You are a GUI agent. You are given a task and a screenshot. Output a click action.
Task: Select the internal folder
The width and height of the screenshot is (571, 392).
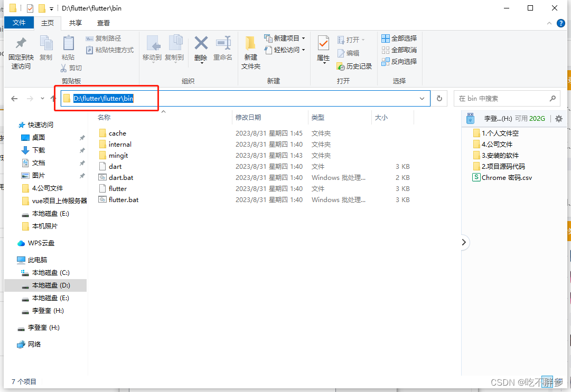(115, 145)
